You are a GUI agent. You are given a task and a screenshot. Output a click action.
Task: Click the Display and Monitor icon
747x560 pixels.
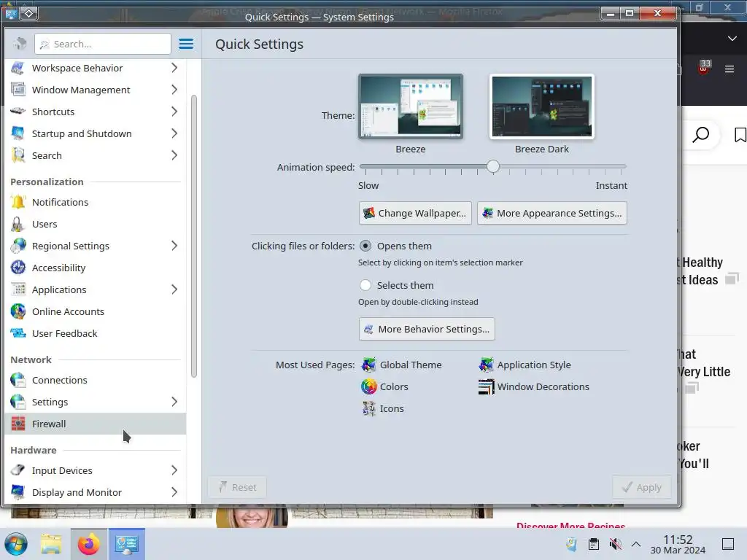click(x=18, y=492)
